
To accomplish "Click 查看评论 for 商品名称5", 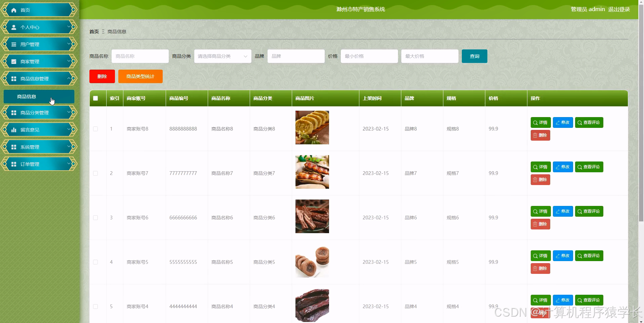I will click(589, 256).
